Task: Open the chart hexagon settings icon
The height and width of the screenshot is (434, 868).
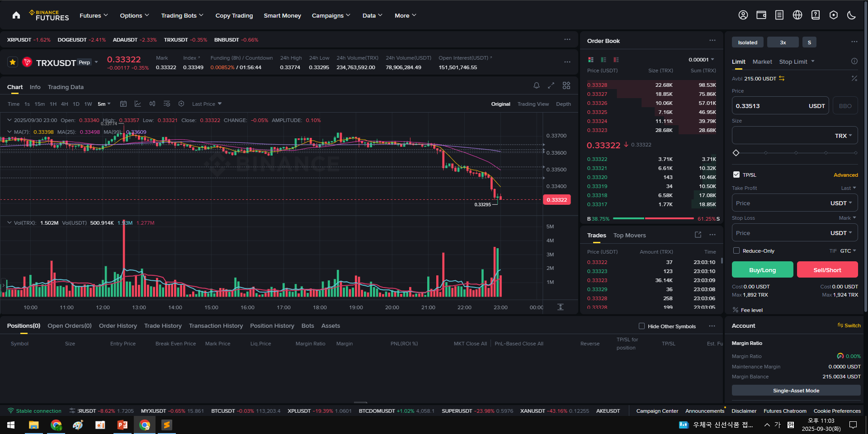Action: pyautogui.click(x=181, y=104)
